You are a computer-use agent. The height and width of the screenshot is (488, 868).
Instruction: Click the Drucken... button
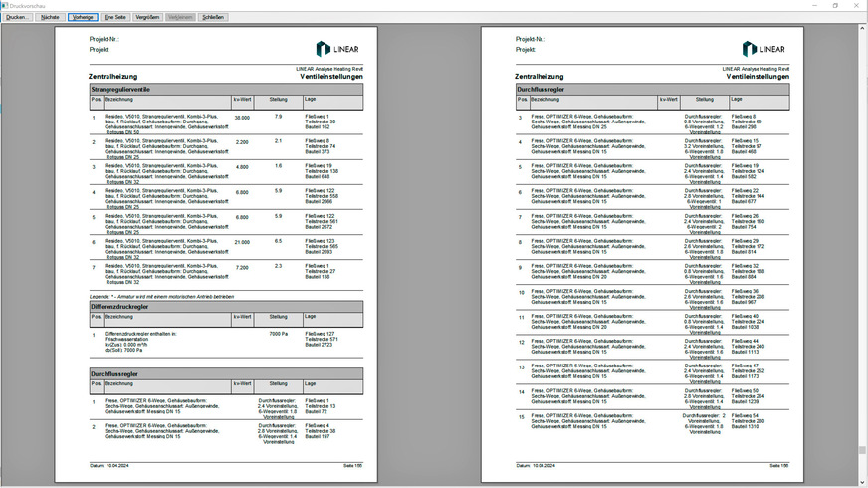point(17,17)
